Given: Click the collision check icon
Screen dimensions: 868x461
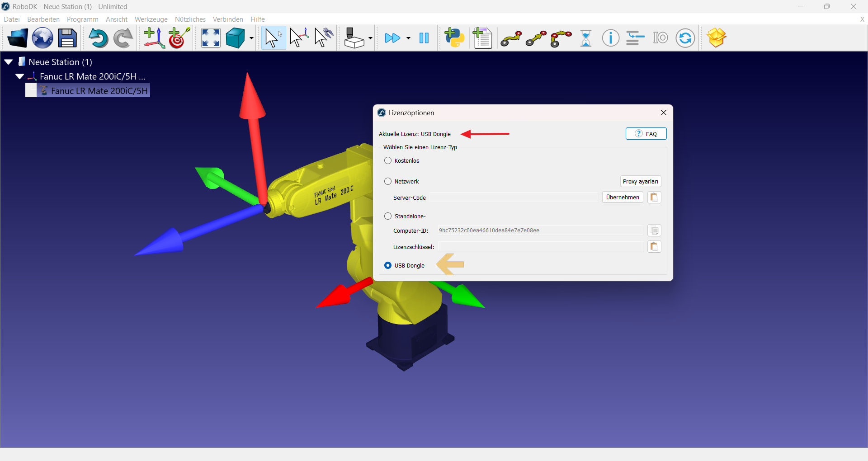Looking at the screenshot, I should pyautogui.click(x=354, y=38).
